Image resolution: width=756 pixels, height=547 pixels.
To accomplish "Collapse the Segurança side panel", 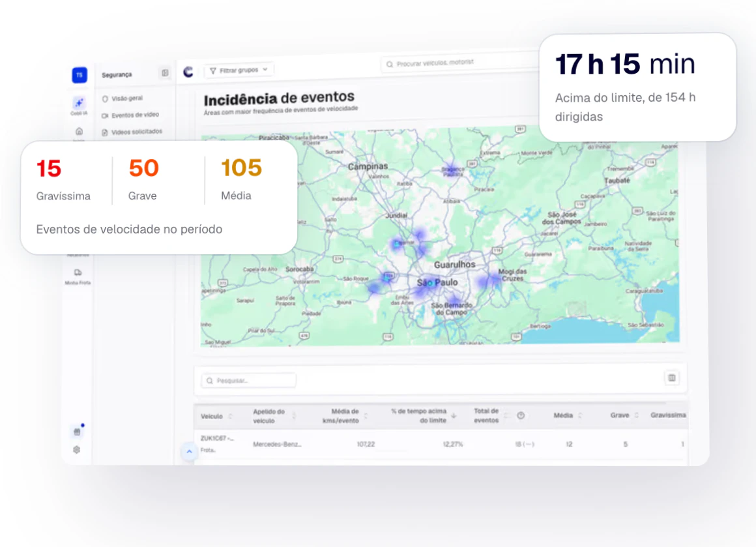I will (165, 73).
